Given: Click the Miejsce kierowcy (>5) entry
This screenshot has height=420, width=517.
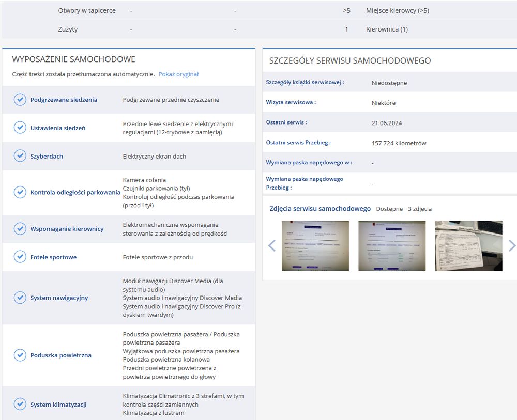Looking at the screenshot, I should [x=397, y=10].
